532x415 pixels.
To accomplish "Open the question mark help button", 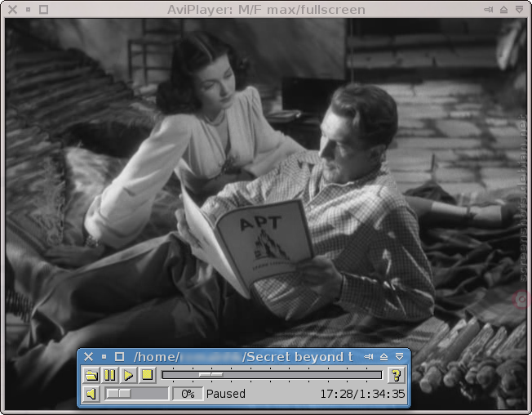I will pyautogui.click(x=396, y=375).
